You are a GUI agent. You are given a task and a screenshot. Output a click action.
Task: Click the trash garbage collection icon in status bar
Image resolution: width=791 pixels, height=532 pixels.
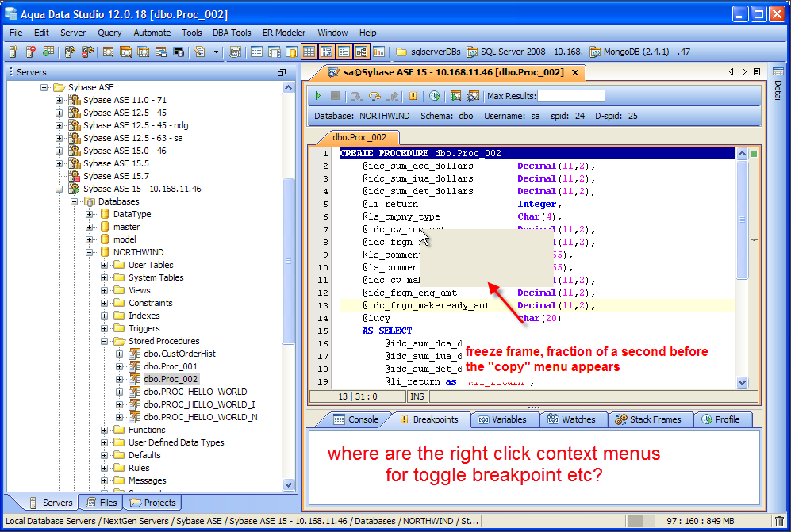(x=779, y=521)
